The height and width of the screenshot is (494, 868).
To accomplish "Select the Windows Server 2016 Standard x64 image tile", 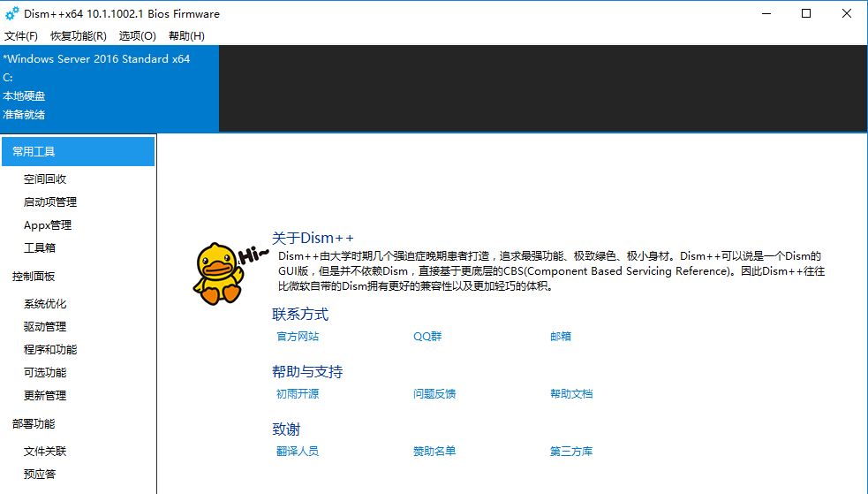I will [109, 88].
